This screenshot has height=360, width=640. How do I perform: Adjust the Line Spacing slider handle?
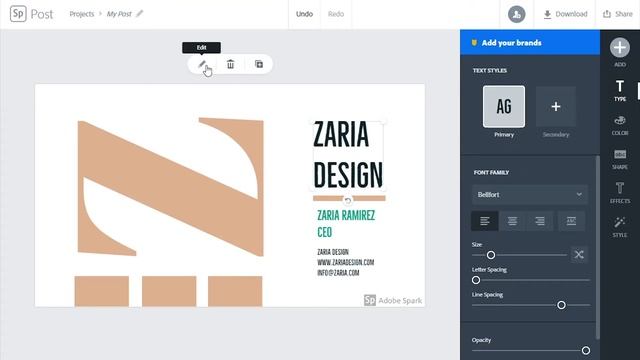(x=562, y=305)
